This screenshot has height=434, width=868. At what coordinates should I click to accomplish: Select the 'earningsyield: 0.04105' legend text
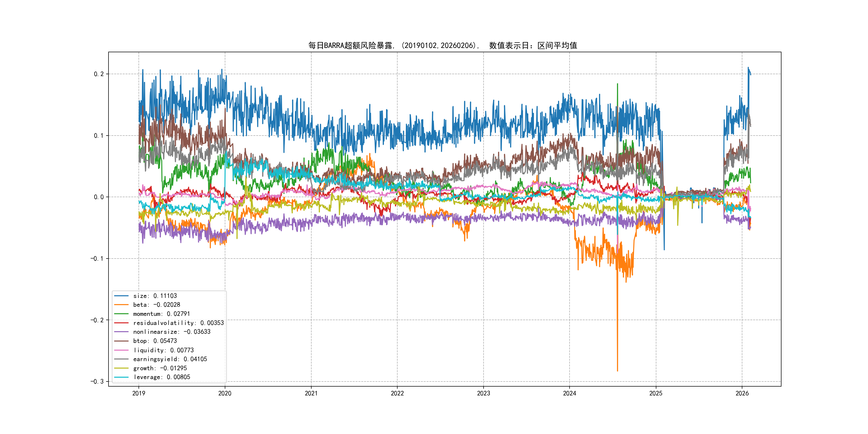point(170,359)
